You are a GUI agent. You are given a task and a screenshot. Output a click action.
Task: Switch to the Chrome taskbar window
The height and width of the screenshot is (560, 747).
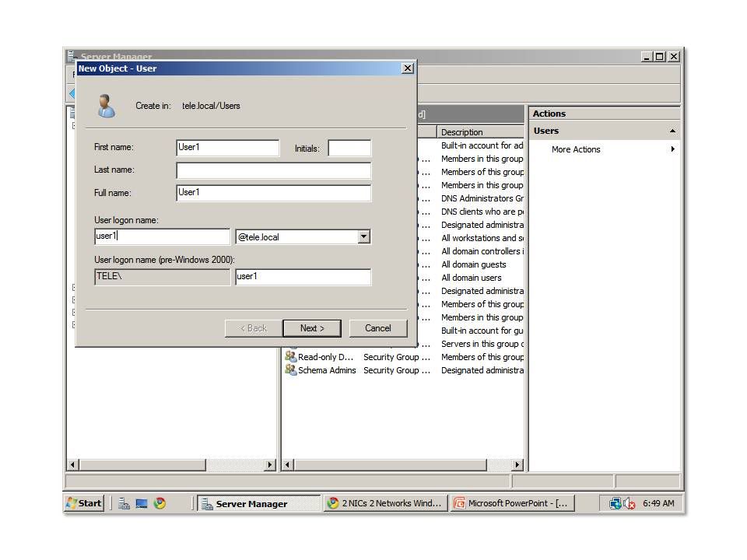pos(384,503)
